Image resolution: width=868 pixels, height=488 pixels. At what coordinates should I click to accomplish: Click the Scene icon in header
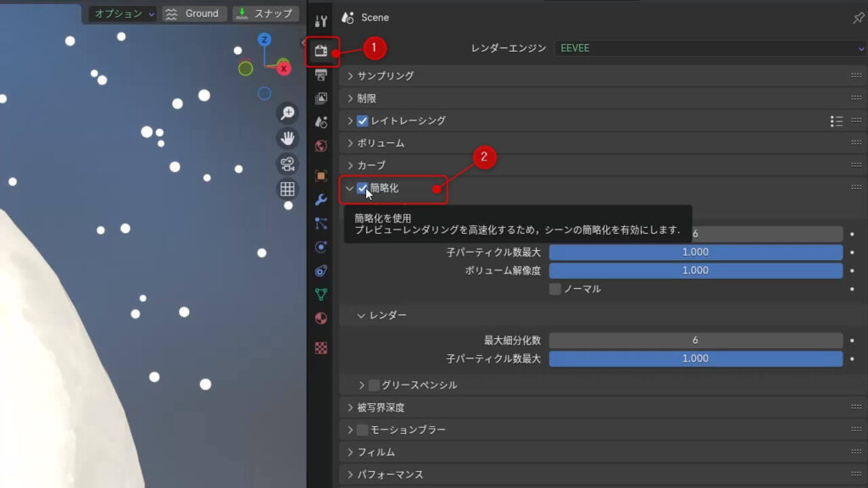pos(348,18)
